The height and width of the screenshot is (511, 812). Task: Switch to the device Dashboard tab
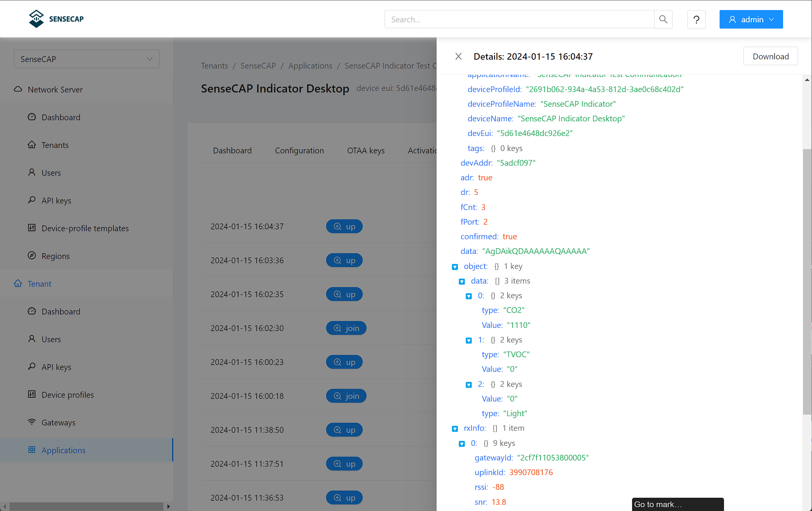click(x=232, y=150)
